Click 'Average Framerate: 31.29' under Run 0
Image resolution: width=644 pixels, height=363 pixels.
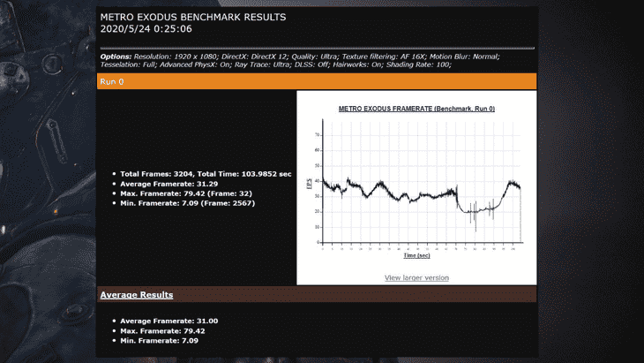pos(168,184)
